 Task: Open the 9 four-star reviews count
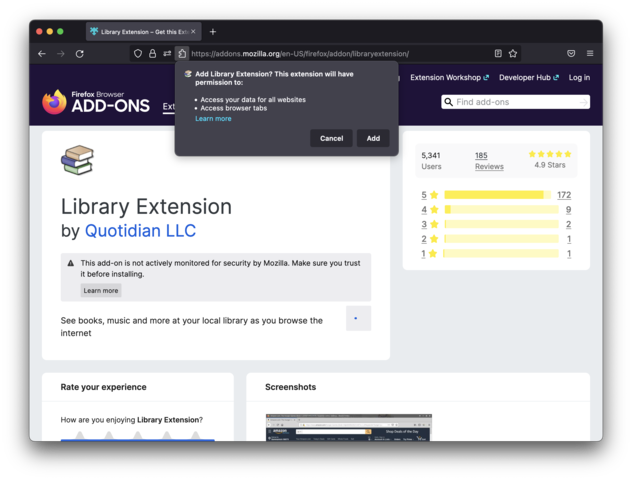pos(568,210)
